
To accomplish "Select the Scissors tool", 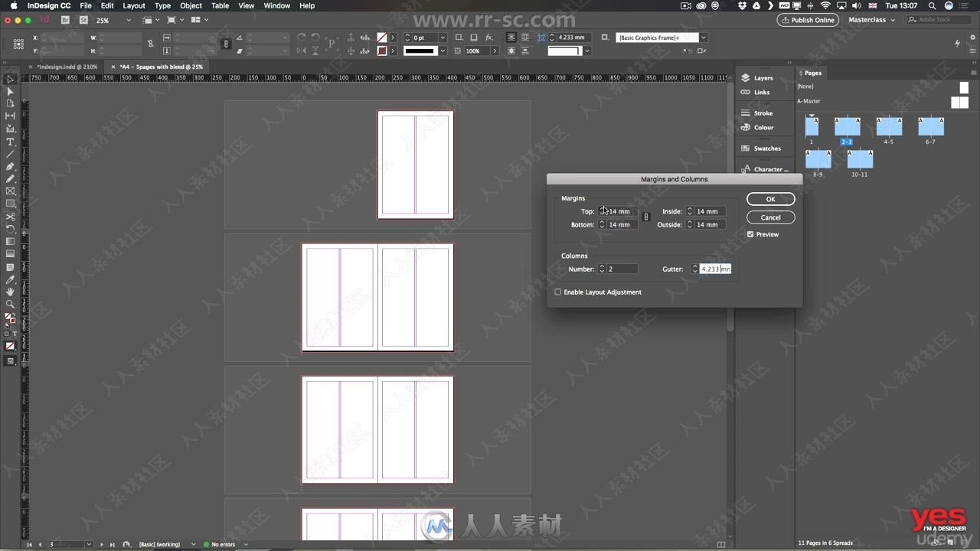I will coord(10,217).
